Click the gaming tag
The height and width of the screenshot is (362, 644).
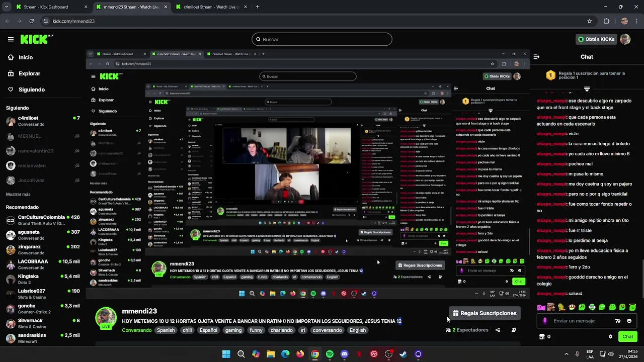[233, 330]
